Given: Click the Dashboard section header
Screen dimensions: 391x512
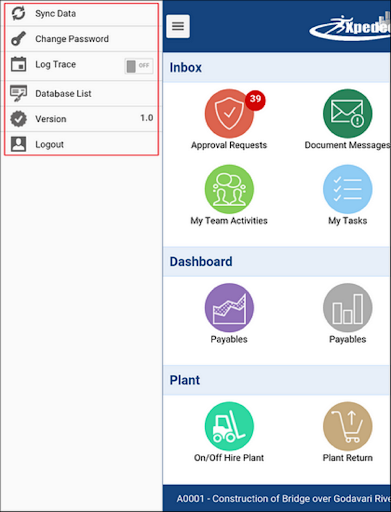Looking at the screenshot, I should pos(277,262).
